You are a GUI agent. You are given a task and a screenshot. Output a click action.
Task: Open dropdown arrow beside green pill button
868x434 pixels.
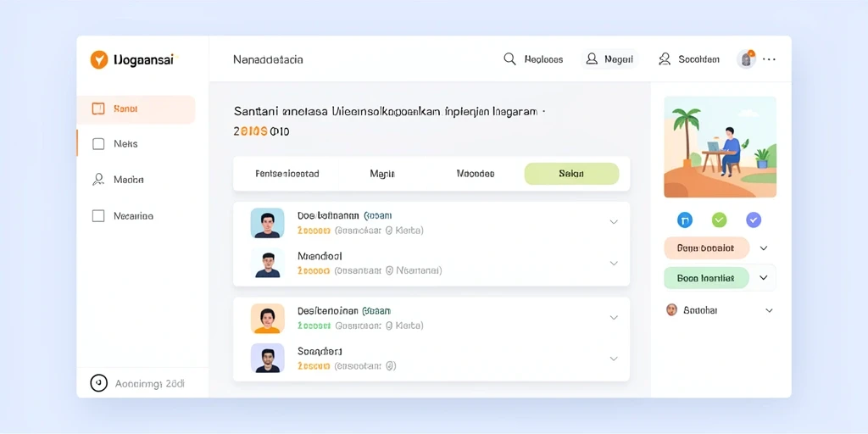[x=764, y=278]
